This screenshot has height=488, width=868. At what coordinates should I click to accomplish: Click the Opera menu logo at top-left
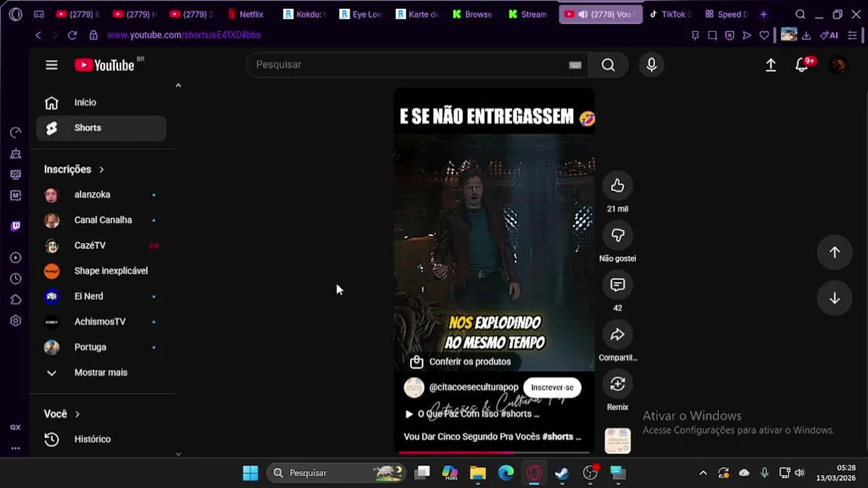click(16, 14)
